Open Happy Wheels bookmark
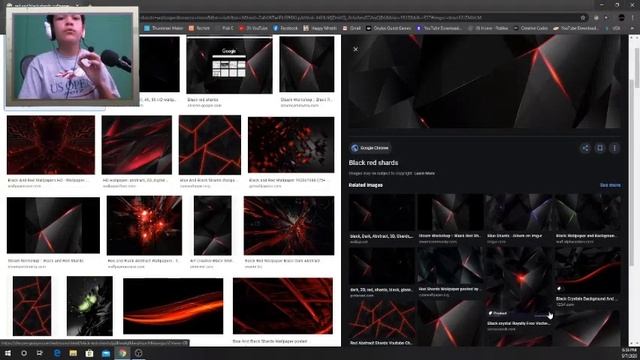The width and height of the screenshot is (640, 360). (x=320, y=28)
